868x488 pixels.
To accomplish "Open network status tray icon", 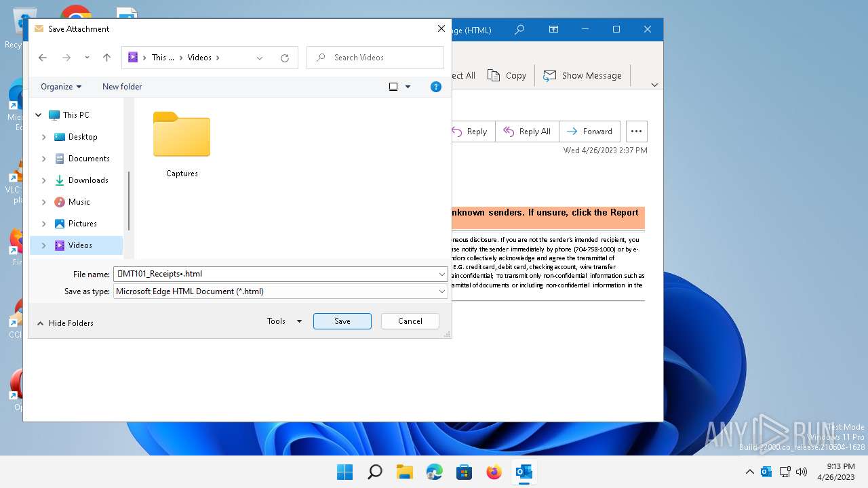I will click(785, 472).
